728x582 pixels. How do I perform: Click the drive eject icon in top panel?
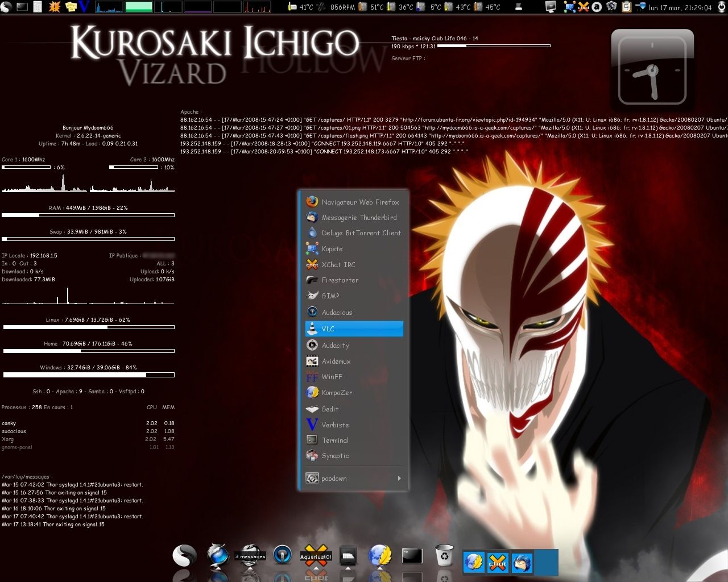click(519, 7)
